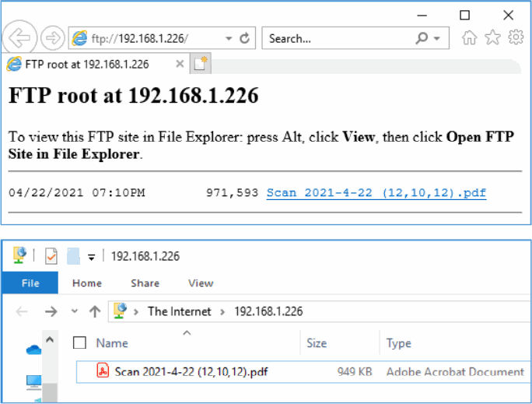Click the magnifier search icon
532x404 pixels.
(422, 38)
